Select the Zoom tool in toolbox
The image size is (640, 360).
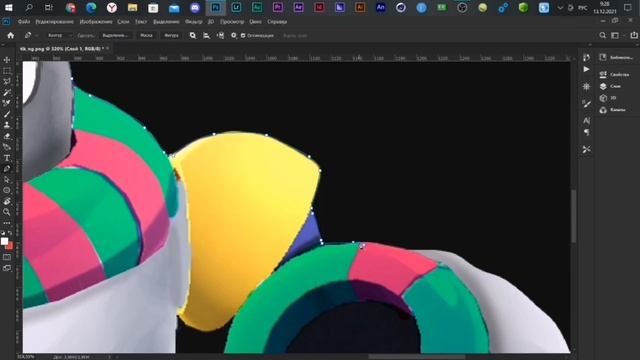coord(7,212)
